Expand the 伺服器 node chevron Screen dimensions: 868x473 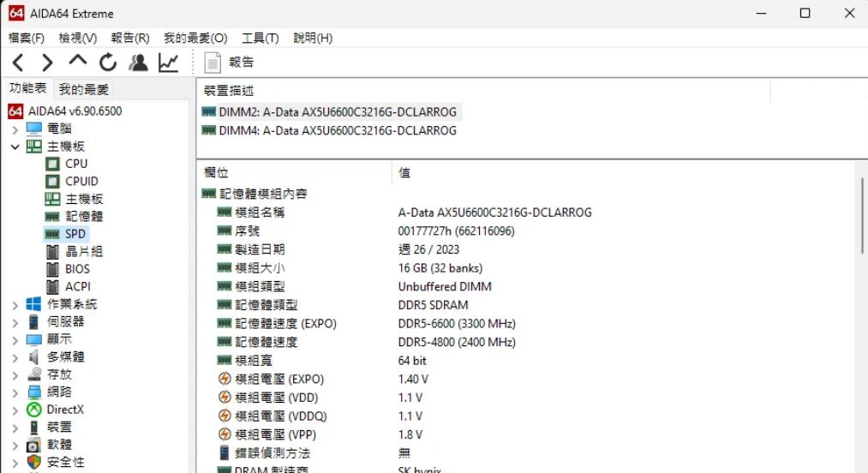click(x=15, y=322)
